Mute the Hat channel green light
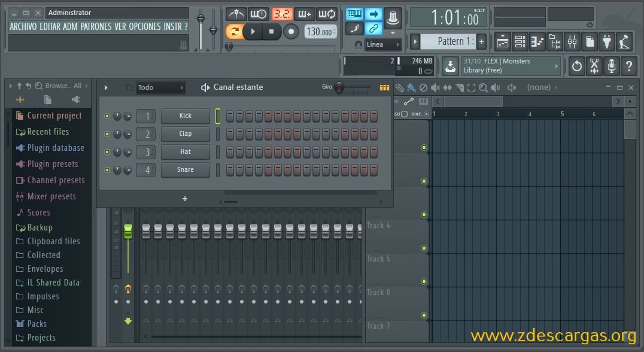Image resolution: width=644 pixels, height=352 pixels. tap(107, 152)
